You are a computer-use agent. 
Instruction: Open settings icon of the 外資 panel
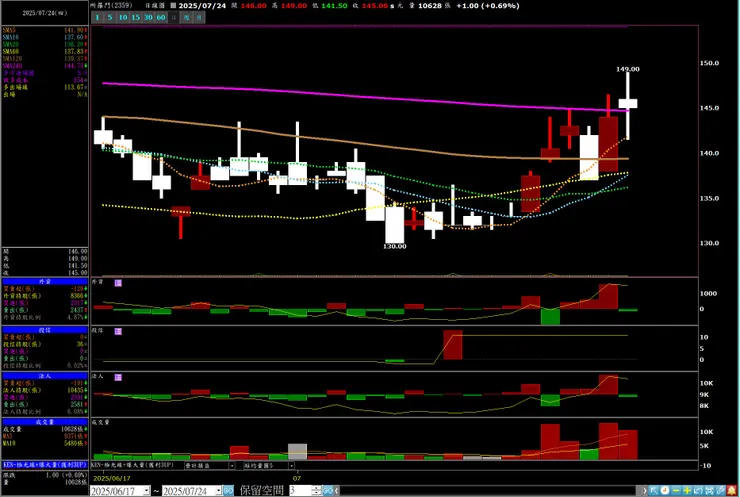[x=118, y=283]
